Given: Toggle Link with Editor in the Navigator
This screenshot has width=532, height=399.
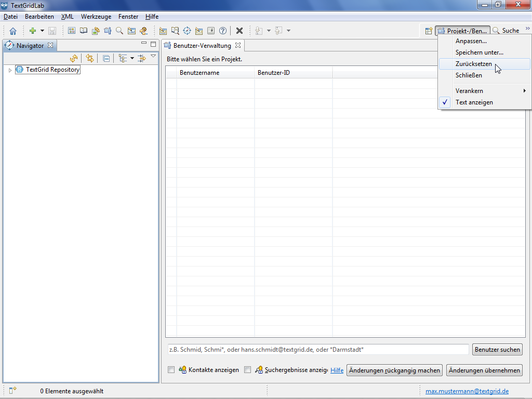Looking at the screenshot, I should click(x=90, y=59).
